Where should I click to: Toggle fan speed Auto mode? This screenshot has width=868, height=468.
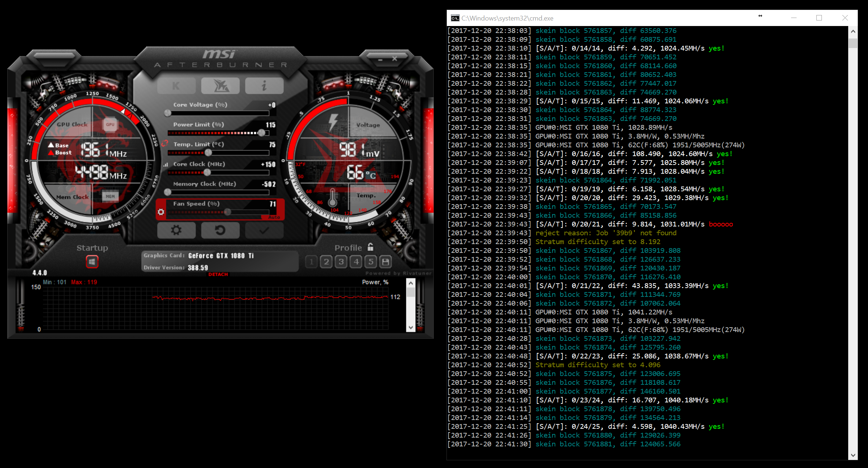[274, 217]
